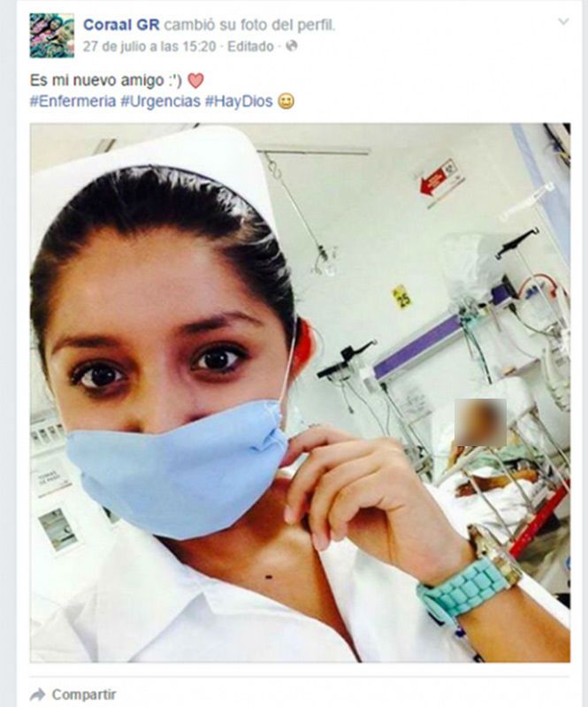588x707 pixels.
Task: Open the Coraal GR profile name link
Action: pyautogui.click(x=121, y=26)
